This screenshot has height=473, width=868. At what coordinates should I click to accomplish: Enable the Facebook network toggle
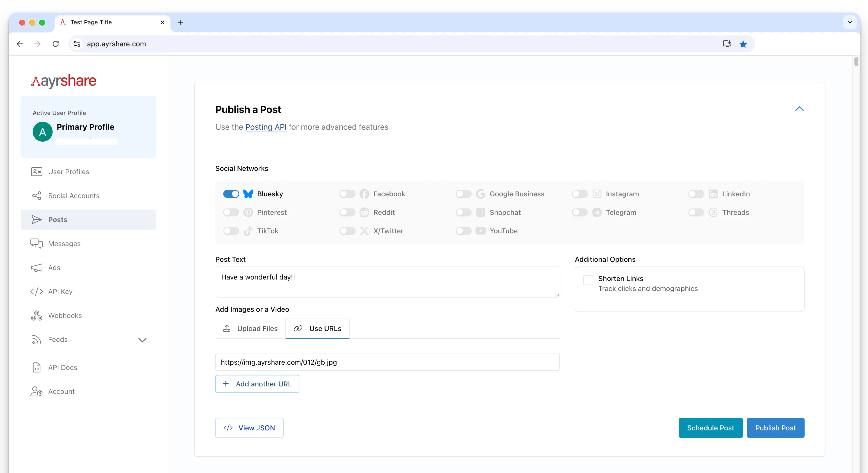click(347, 194)
